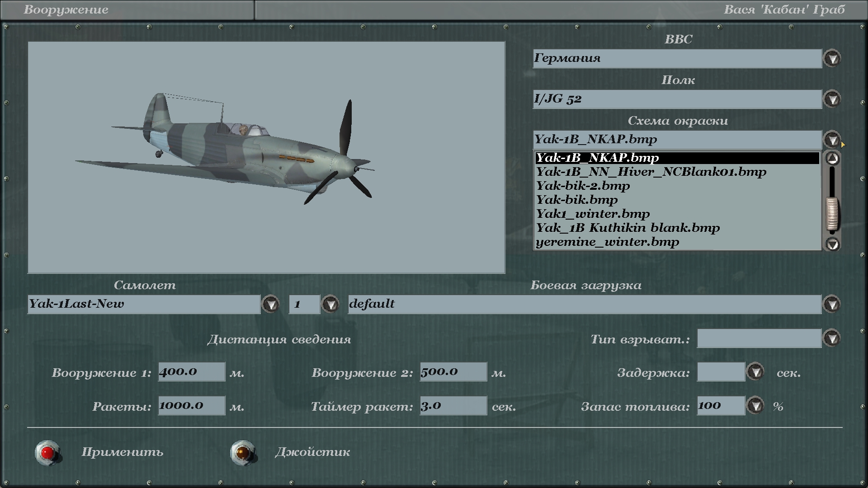Select Yak1_winter.bmp skin from list
This screenshot has height=488, width=868.
tap(593, 214)
